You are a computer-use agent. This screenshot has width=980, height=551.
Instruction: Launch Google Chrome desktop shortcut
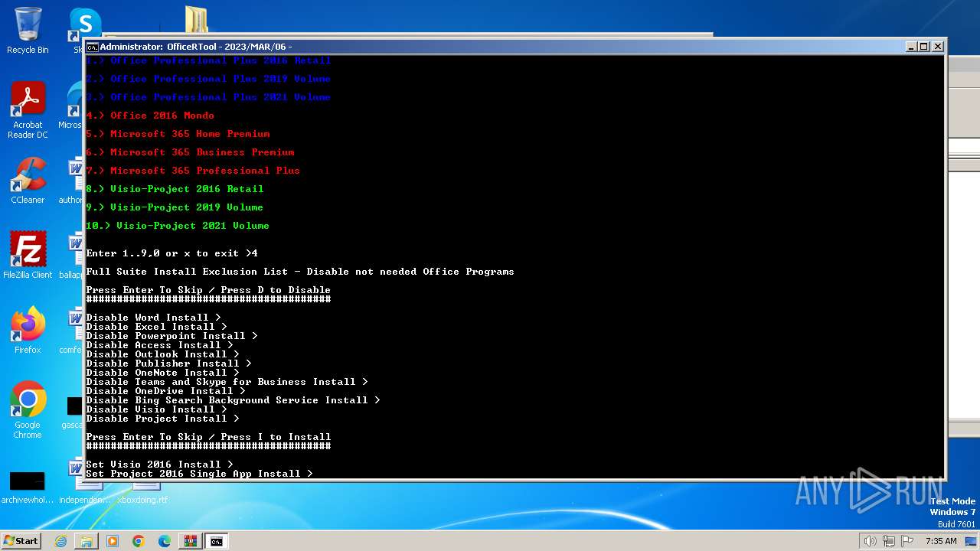pos(28,410)
